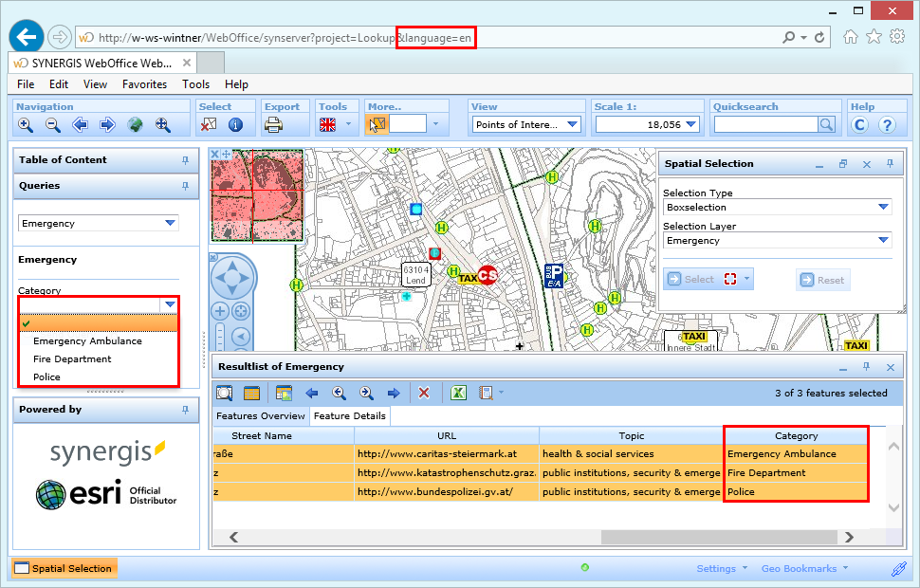This screenshot has width=920, height=588.
Task: Open the Print export icon
Action: point(275,124)
